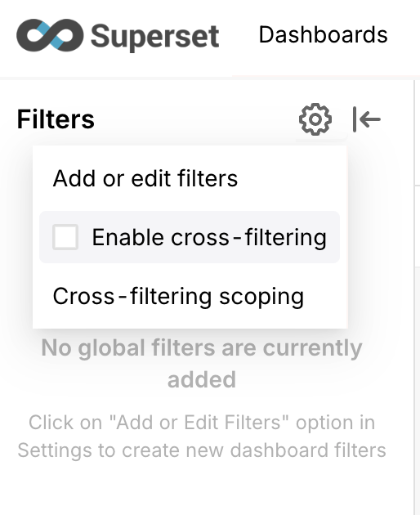This screenshot has width=420, height=515.
Task: Navigate home via the Superset brand logo
Action: (x=50, y=35)
